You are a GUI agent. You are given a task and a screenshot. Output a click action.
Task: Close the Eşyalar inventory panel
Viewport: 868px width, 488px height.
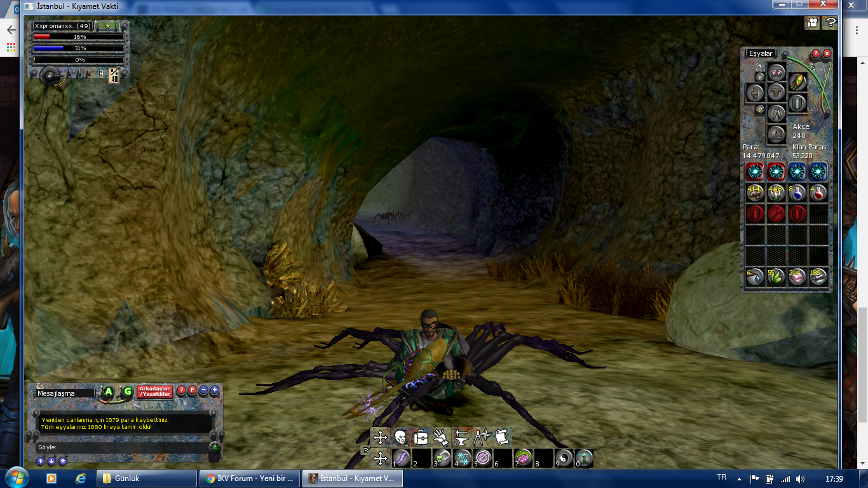(827, 54)
